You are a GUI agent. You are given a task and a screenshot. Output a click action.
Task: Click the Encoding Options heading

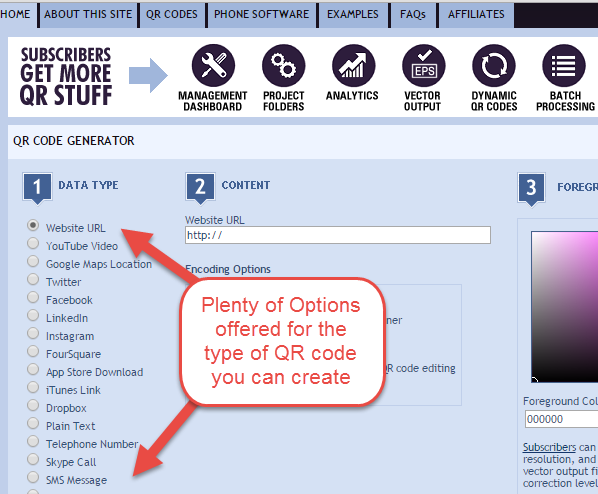point(228,269)
